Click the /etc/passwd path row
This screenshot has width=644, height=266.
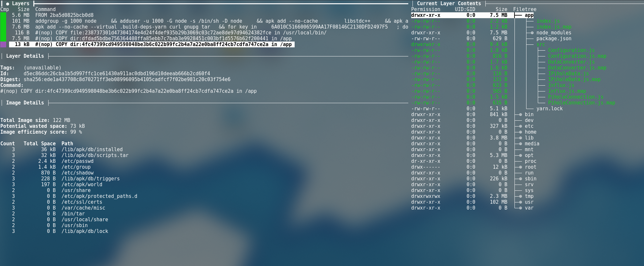click(77, 161)
